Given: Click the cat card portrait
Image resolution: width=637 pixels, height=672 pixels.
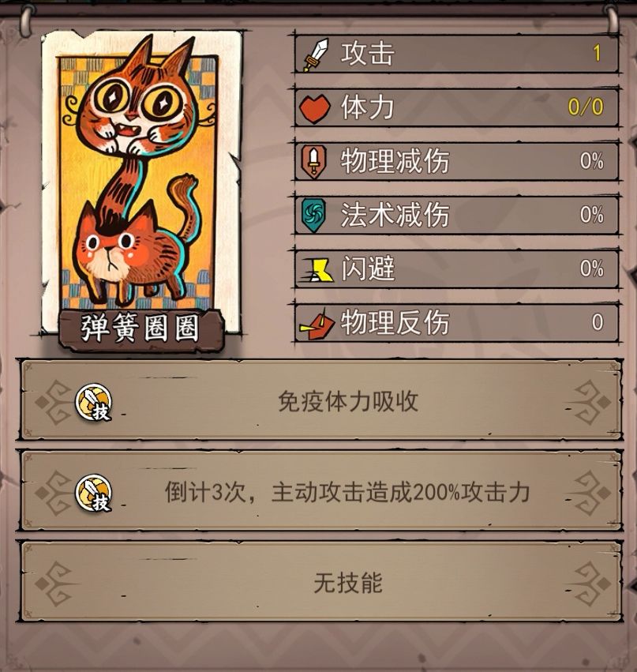Looking at the screenshot, I should 140,180.
